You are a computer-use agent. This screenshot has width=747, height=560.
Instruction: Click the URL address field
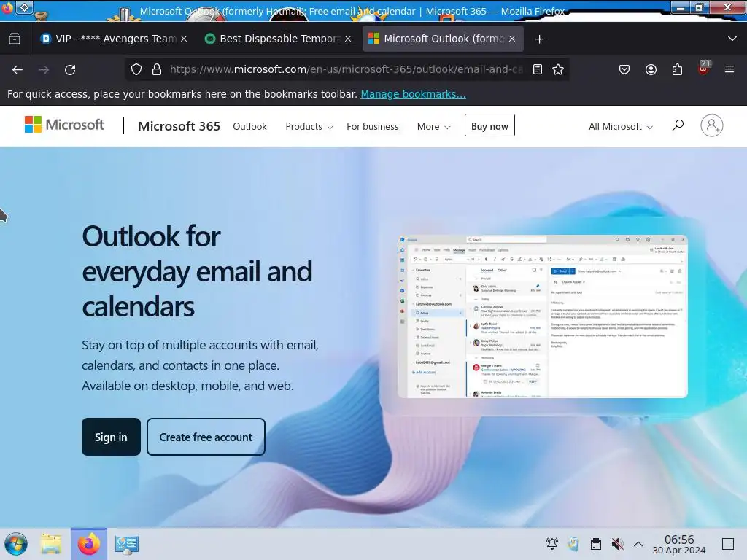(x=347, y=69)
